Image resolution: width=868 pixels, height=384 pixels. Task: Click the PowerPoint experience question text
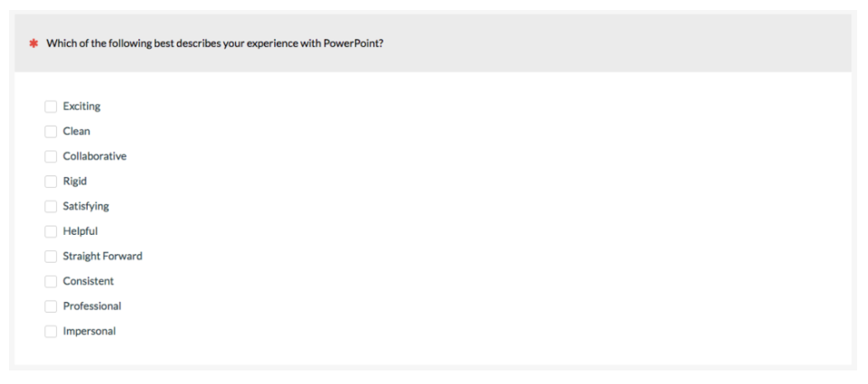coord(215,43)
